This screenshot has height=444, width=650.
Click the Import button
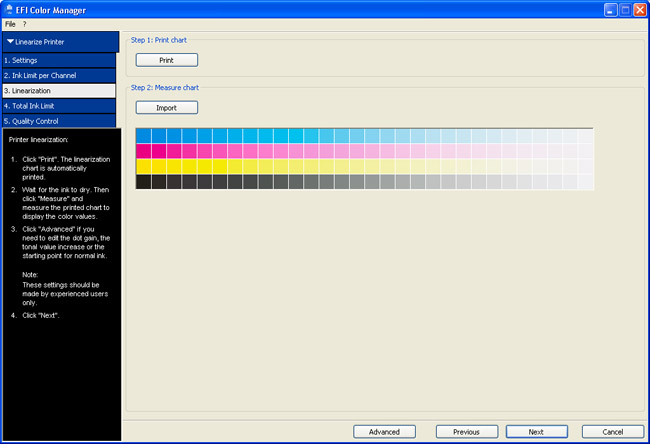click(167, 108)
